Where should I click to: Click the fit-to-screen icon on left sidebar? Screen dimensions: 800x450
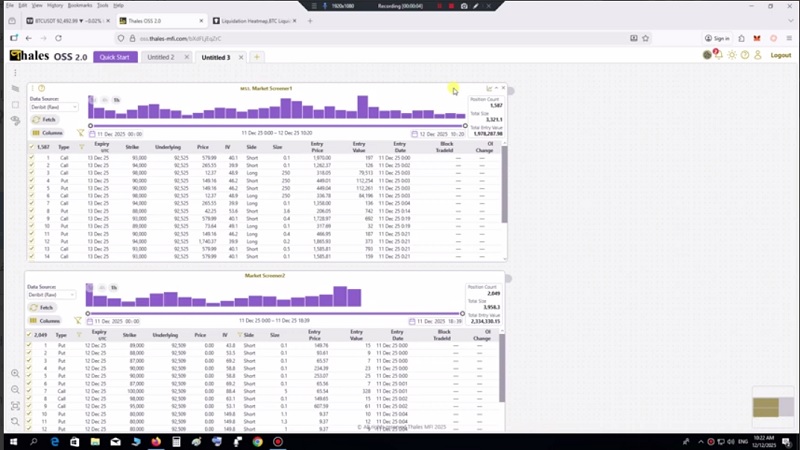(x=16, y=406)
